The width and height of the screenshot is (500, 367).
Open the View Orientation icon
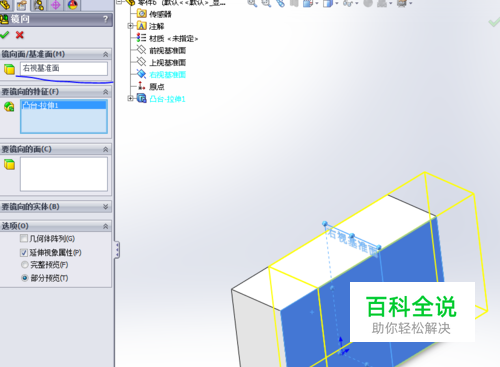pyautogui.click(x=307, y=3)
